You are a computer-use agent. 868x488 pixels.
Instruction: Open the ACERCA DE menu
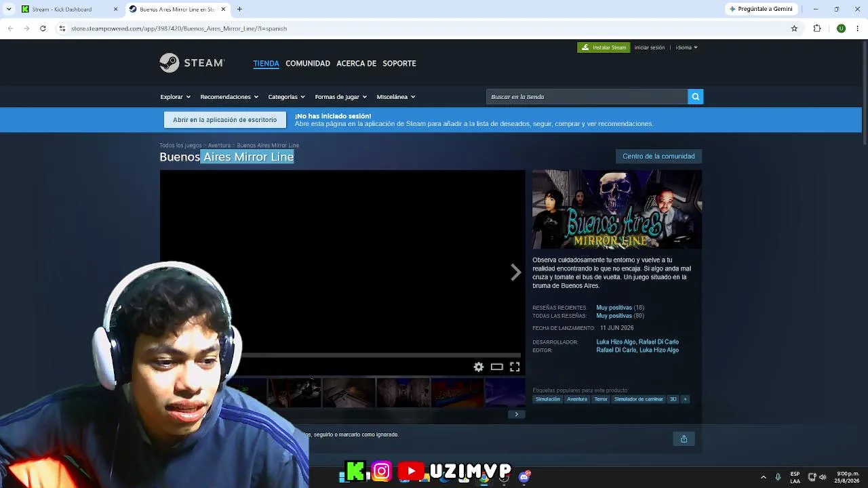coord(356,63)
